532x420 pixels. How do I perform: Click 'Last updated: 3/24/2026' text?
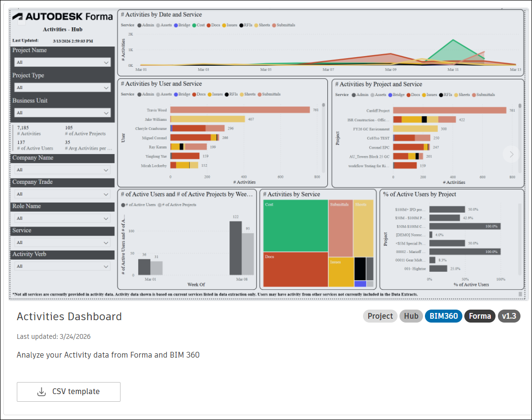tap(54, 336)
